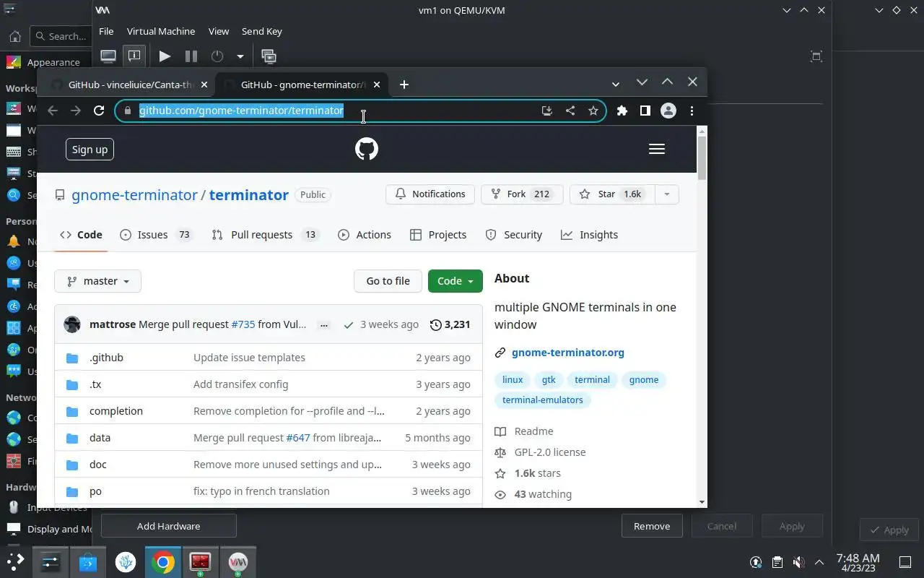Switch to the Pull requests tab
The height and width of the screenshot is (578, 924).
tap(266, 235)
